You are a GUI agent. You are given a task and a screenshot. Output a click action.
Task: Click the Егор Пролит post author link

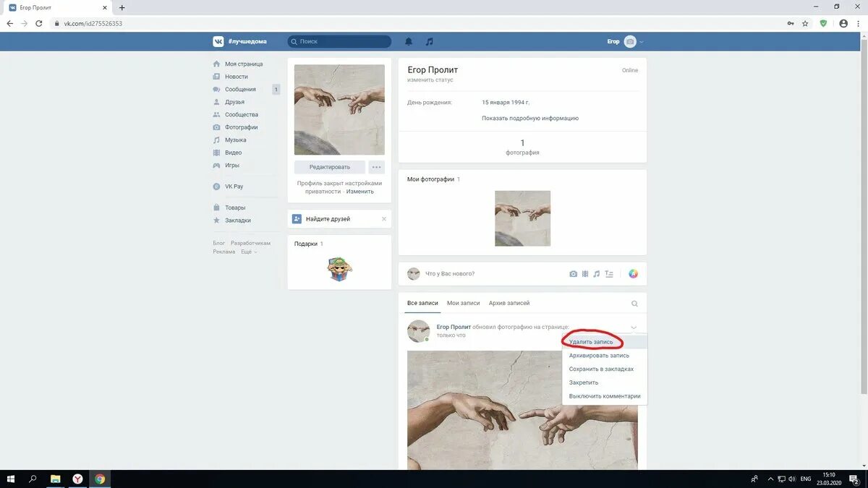point(454,327)
